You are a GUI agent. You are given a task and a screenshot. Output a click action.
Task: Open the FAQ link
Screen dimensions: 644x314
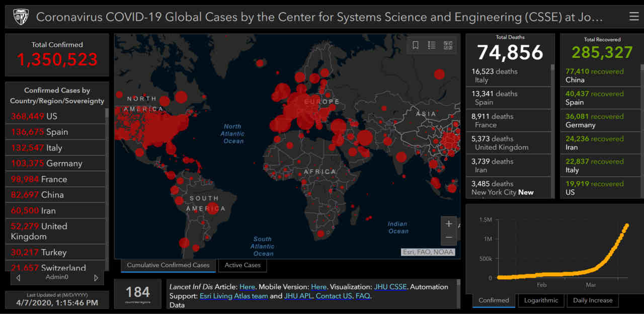tap(363, 296)
